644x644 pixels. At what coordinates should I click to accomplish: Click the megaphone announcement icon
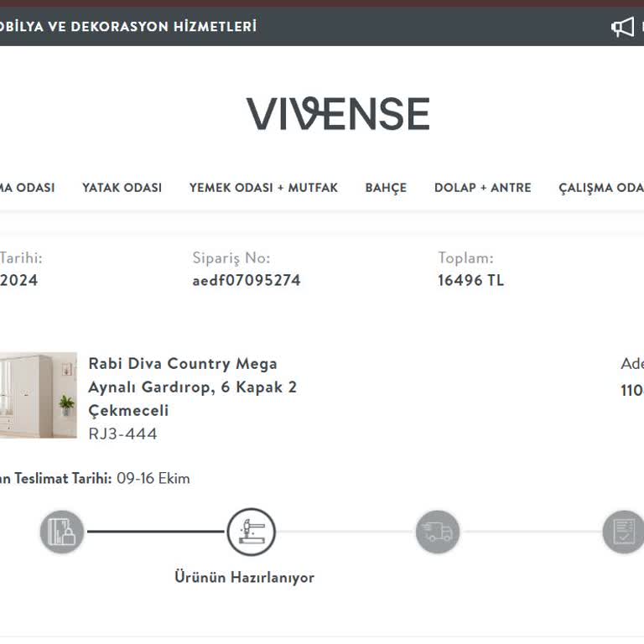click(623, 27)
